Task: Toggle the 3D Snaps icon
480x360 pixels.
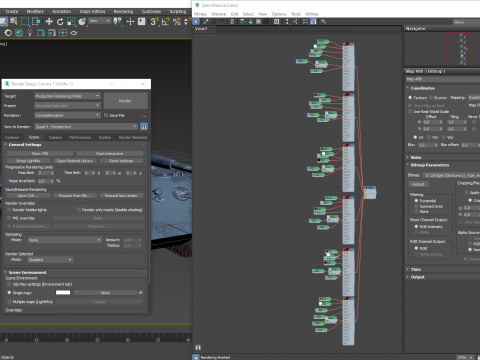Action: coord(154,22)
